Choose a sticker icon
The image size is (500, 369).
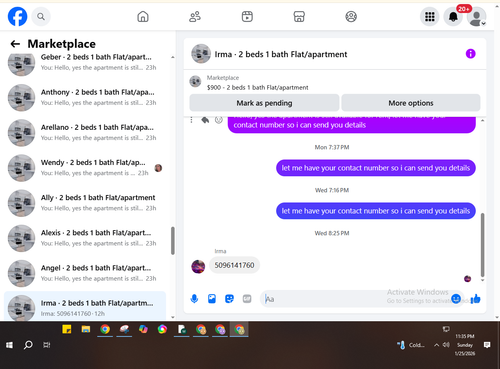[x=229, y=299]
